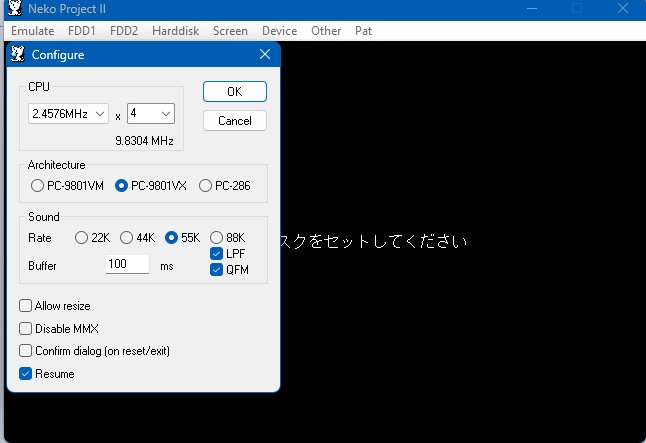Viewport: 646px width, 443px height.
Task: Click the Neko Project II cat icon
Action: coord(15,8)
